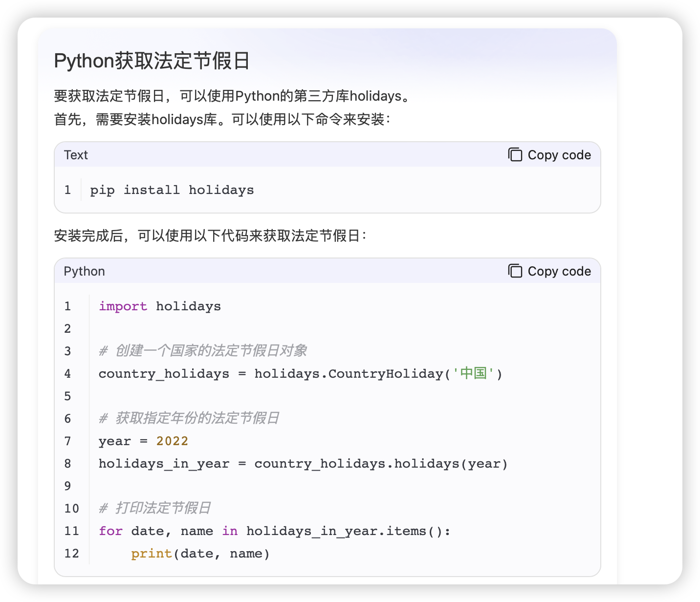This screenshot has width=700, height=602.
Task: Click line number 5 in the Python block
Action: pos(68,396)
